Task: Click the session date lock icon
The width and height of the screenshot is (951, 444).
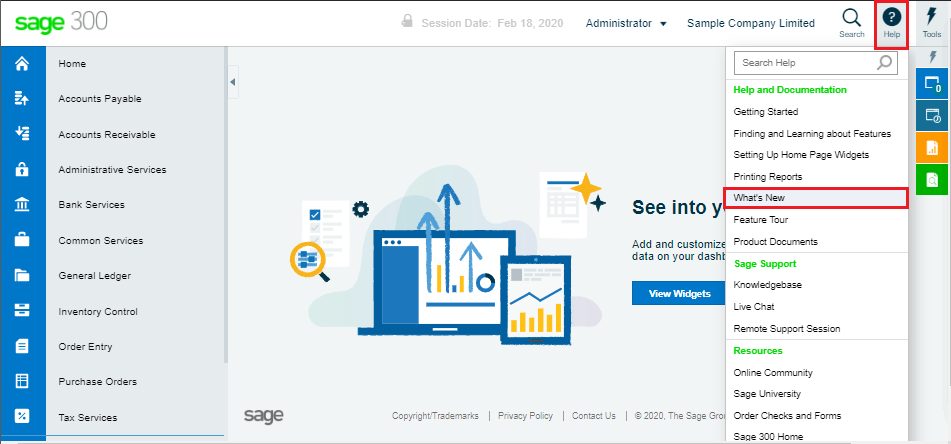Action: point(407,21)
